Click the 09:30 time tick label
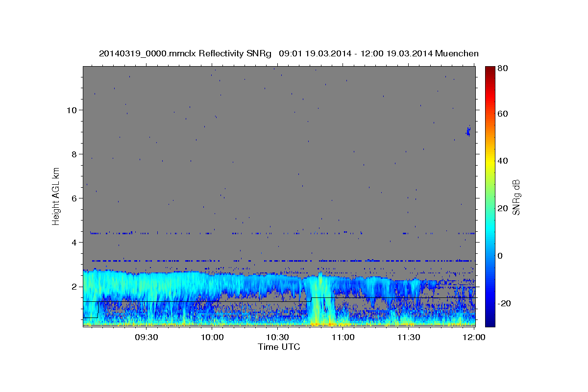The image size is (588, 392). tap(146, 337)
